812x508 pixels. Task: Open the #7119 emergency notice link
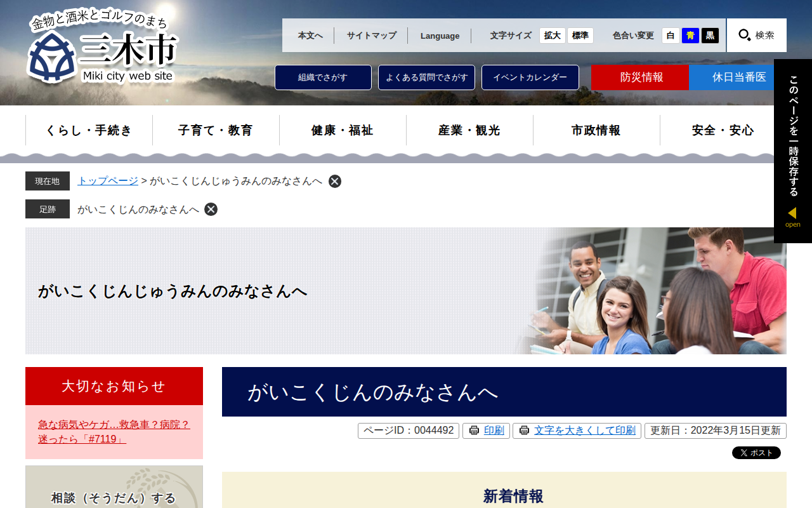pos(114,432)
